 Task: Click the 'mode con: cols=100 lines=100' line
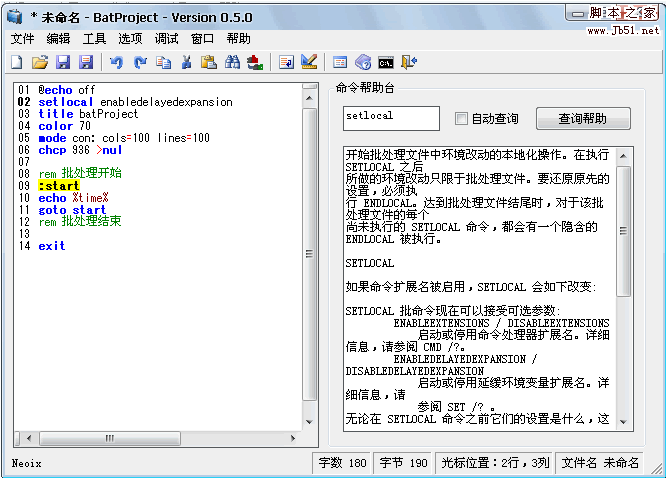[x=124, y=138]
